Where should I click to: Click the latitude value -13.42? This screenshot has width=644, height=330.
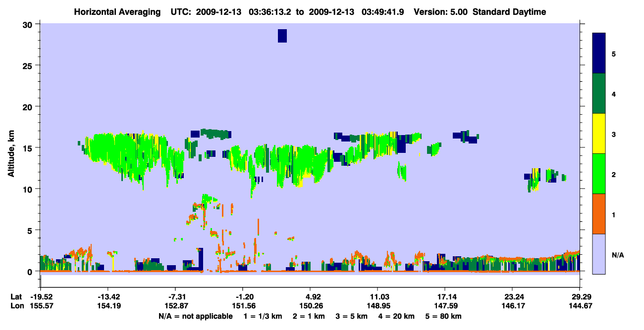[x=108, y=297]
